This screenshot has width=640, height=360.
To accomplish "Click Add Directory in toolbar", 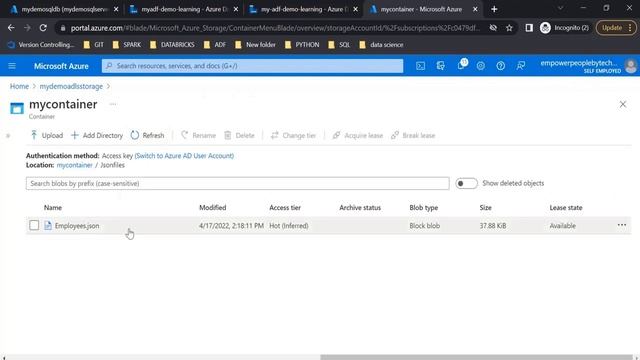I will [97, 135].
